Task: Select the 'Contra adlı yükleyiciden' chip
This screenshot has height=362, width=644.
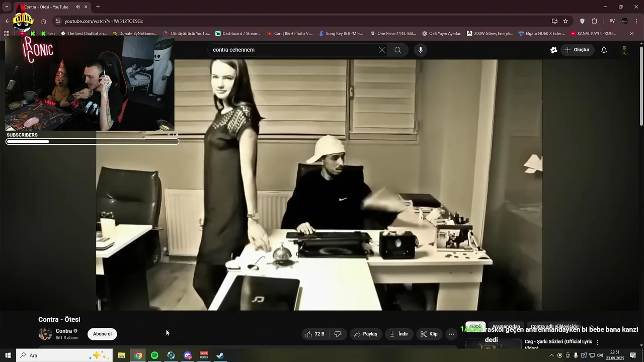Action: click(555, 327)
